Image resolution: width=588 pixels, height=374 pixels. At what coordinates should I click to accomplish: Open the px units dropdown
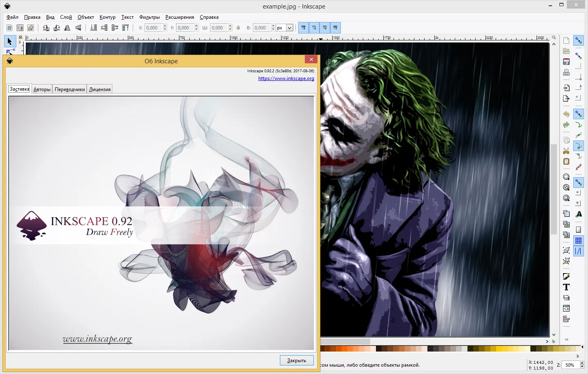tap(285, 28)
